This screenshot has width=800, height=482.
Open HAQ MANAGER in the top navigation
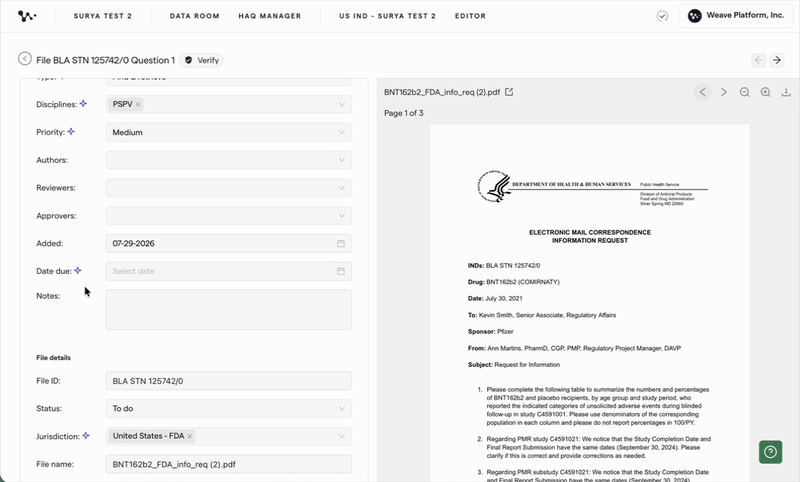tap(269, 16)
